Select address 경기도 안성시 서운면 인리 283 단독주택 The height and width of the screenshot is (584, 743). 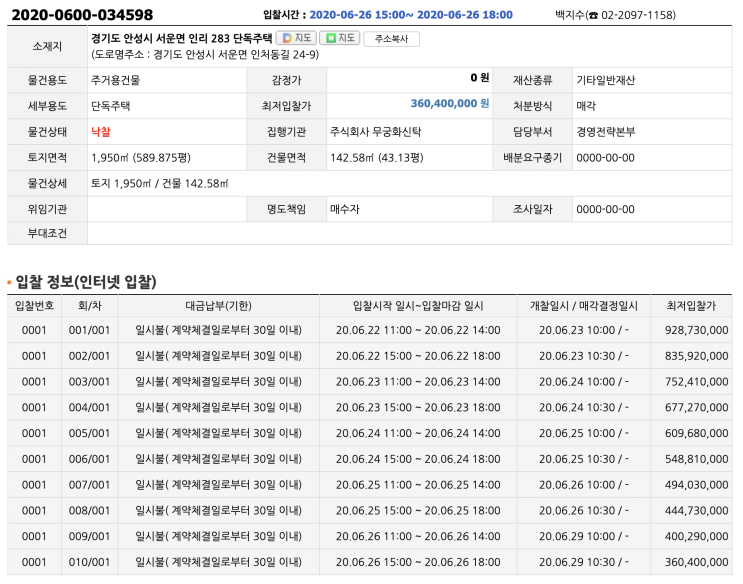[181, 38]
